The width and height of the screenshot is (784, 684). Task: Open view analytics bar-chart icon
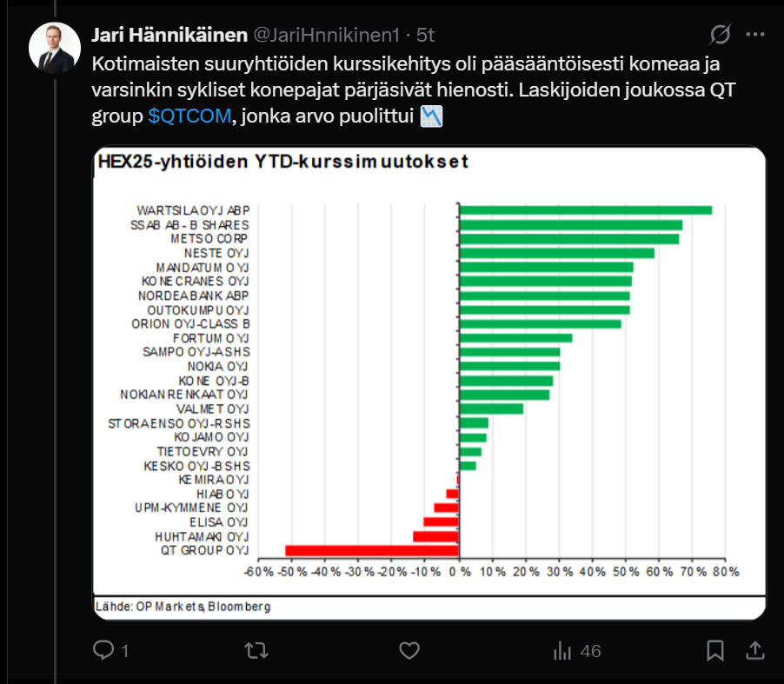pyautogui.click(x=562, y=650)
